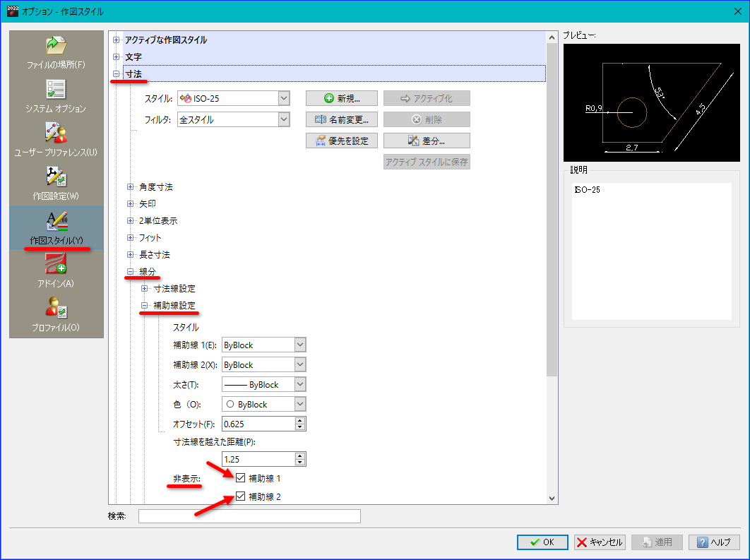Uncheck the 補助線 1 checkbox
Screen dimensions: 750x560
click(x=240, y=479)
